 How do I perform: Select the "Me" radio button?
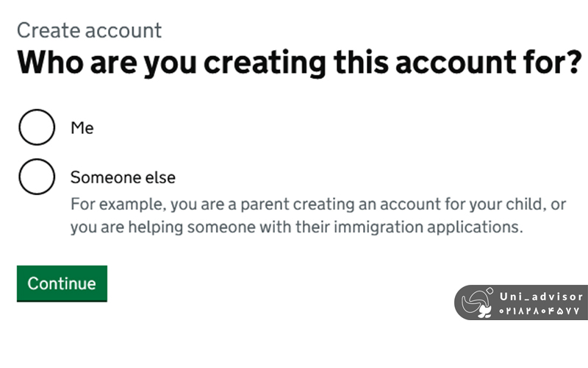coord(37,127)
